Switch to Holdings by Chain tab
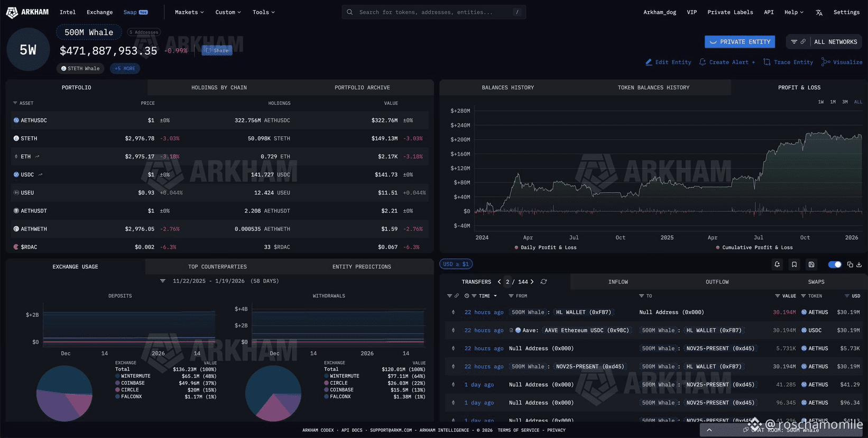Viewport: 868px width, 438px height. click(219, 88)
